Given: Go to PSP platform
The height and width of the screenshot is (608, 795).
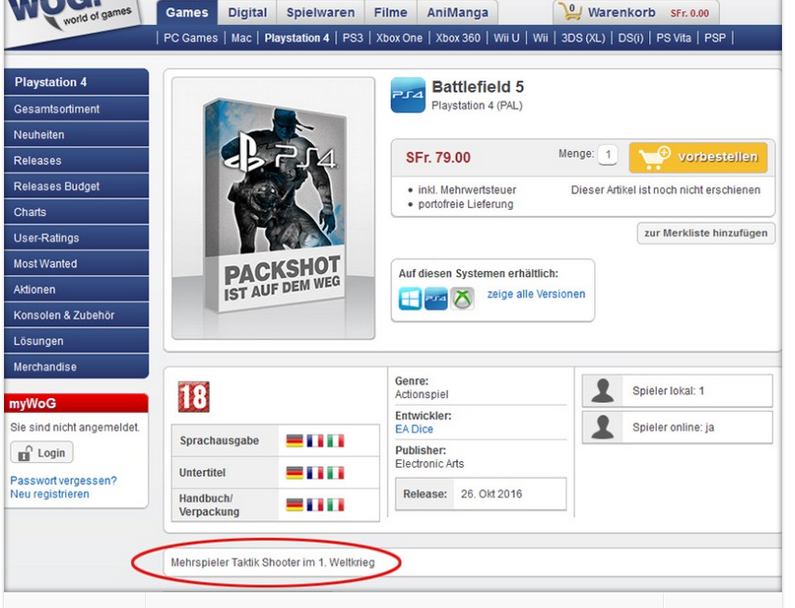Looking at the screenshot, I should (x=715, y=38).
